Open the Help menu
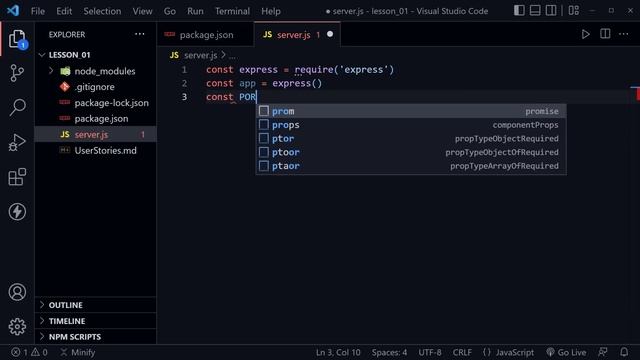Viewport: 640px width, 360px height. [271, 11]
